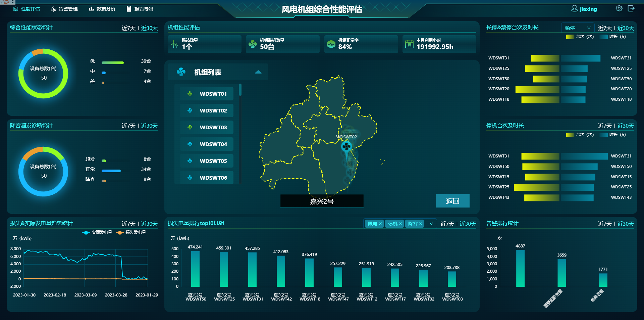Open the 告警管理 menu

pyautogui.click(x=64, y=9)
